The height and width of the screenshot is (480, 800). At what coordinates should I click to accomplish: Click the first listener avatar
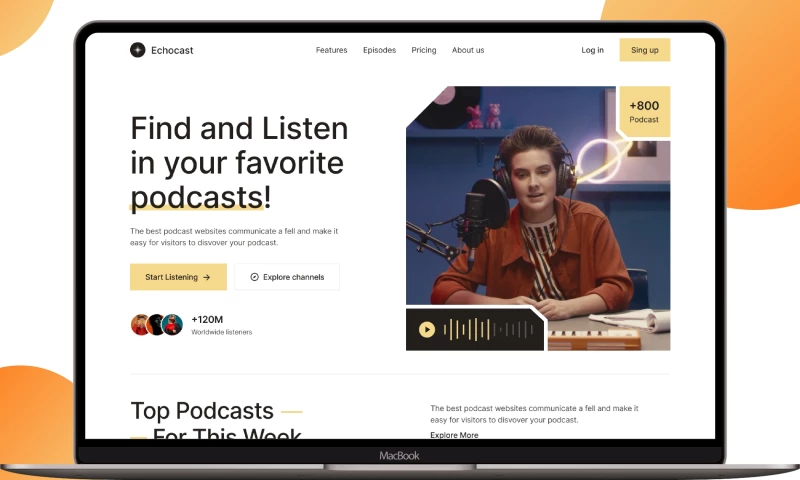[x=140, y=324]
